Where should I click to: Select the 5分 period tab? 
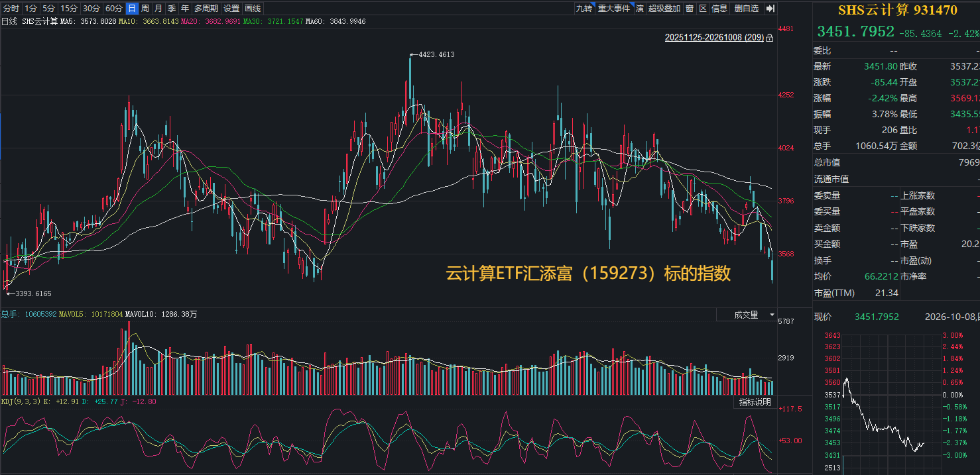(x=48, y=9)
